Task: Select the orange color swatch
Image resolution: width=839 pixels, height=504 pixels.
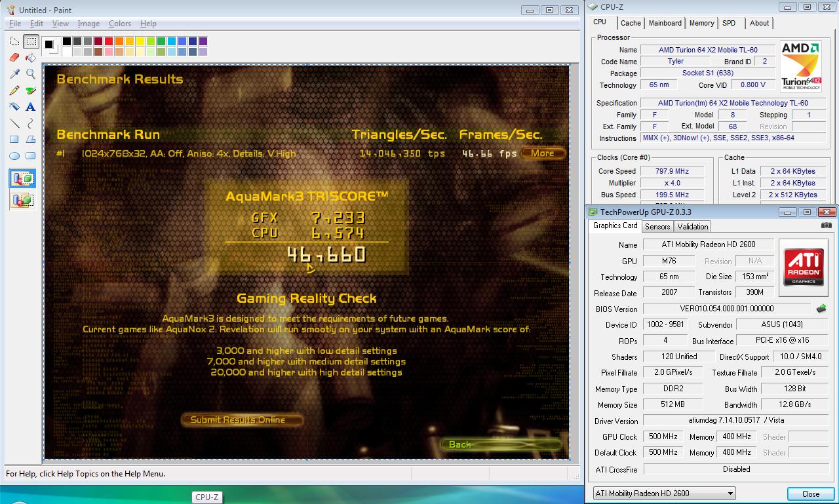Action: point(119,41)
